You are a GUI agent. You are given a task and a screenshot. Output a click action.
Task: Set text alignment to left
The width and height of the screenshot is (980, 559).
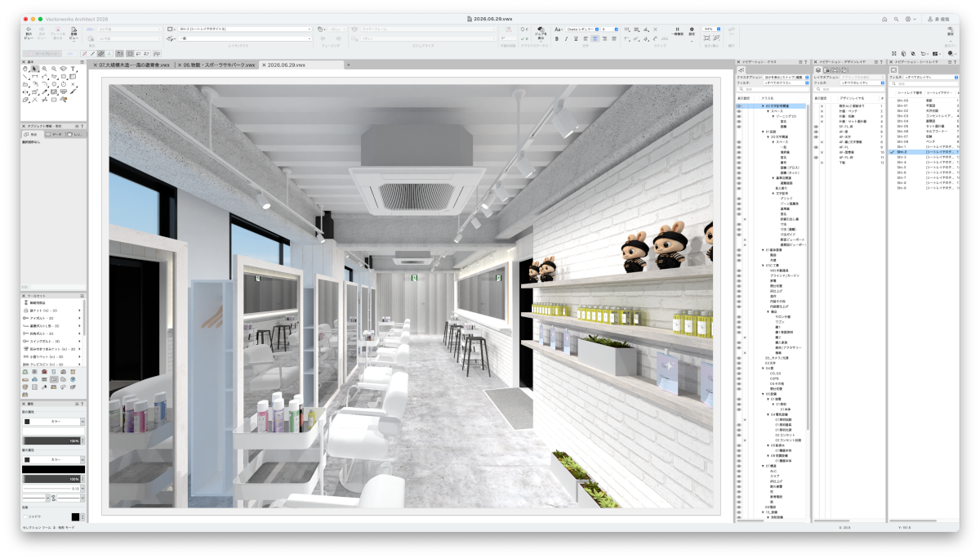(x=586, y=38)
